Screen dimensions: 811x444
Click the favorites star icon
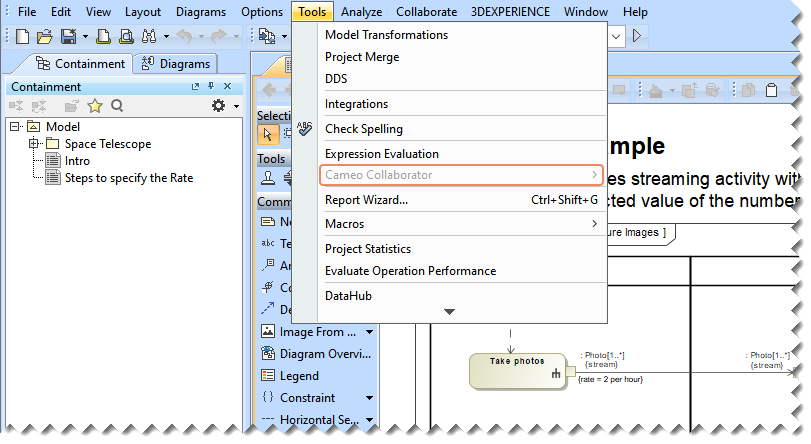(95, 106)
